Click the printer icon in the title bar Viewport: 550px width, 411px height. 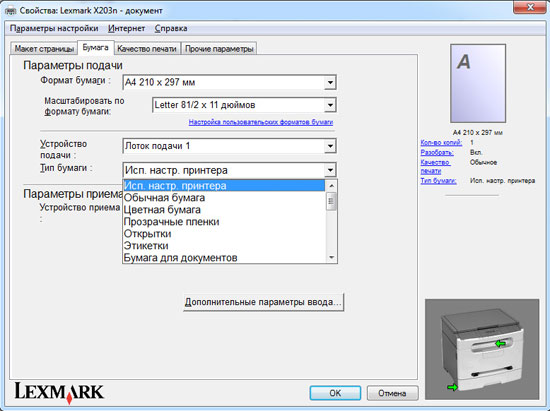11,11
